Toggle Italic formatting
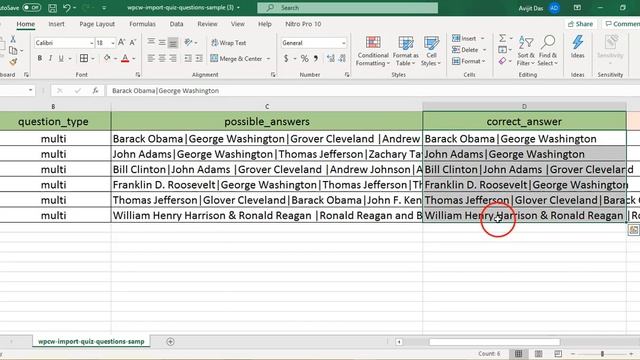 tap(50, 58)
